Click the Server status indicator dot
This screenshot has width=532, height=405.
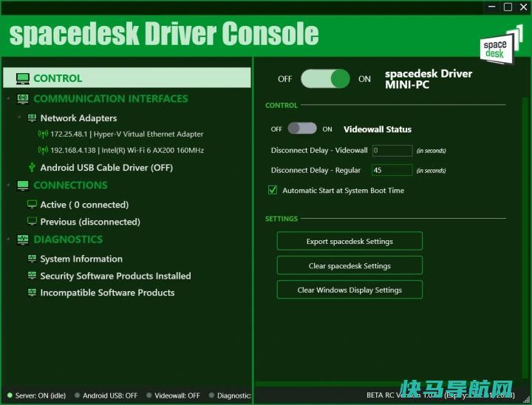(10, 395)
